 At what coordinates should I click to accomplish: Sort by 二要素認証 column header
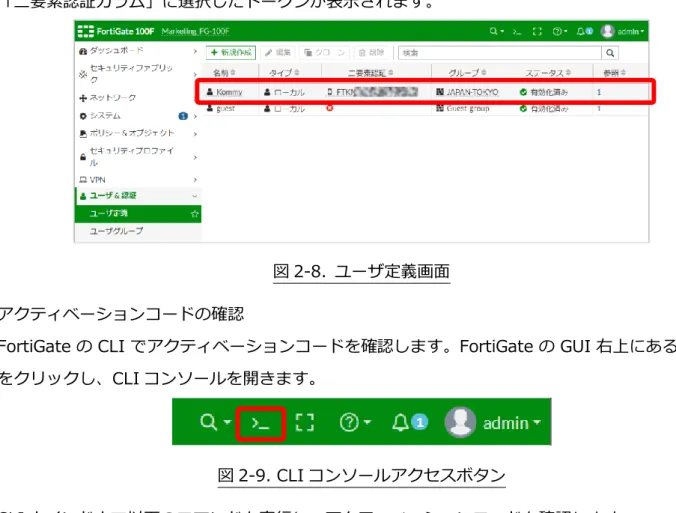point(370,73)
